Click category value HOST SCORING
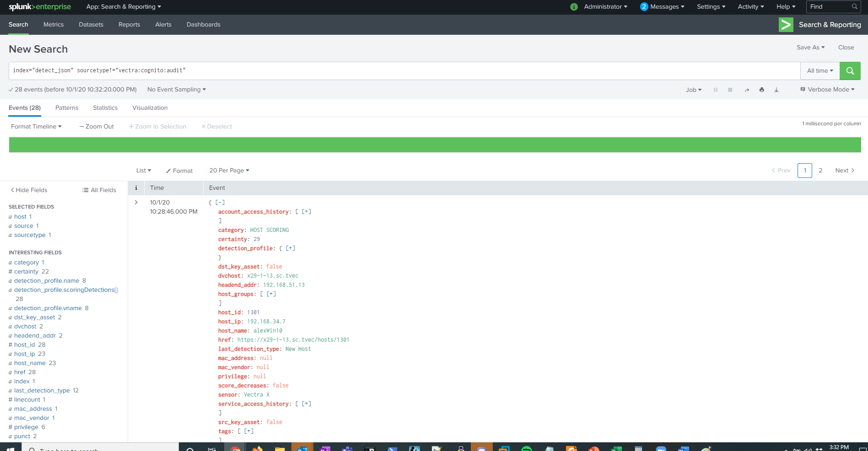 tap(270, 230)
